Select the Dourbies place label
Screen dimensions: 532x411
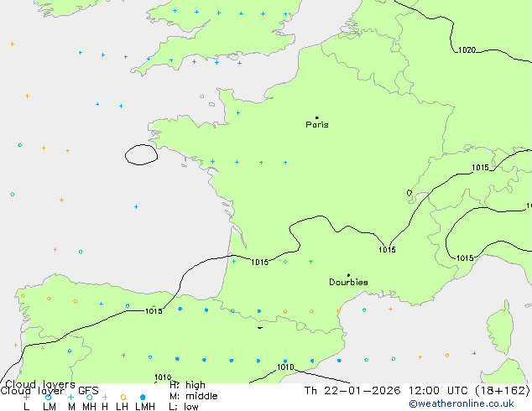(x=348, y=282)
